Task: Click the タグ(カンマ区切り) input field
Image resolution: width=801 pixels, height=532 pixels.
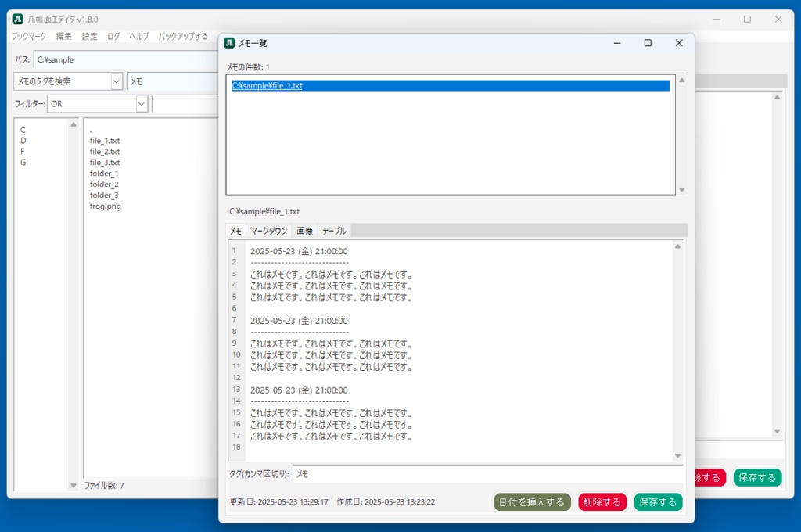Action: pyautogui.click(x=488, y=474)
